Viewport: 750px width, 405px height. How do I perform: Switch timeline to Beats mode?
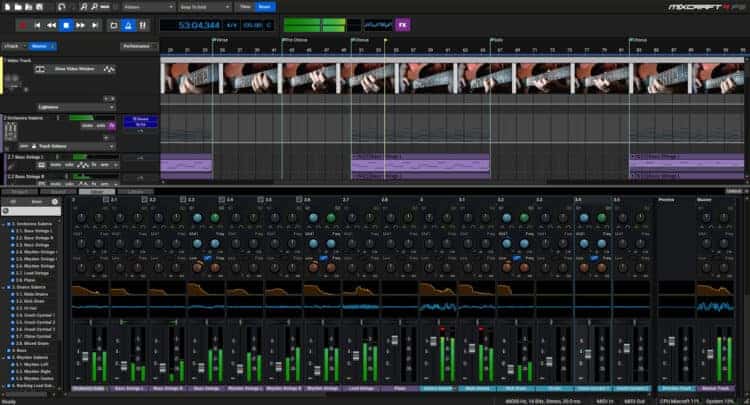pyautogui.click(x=265, y=7)
